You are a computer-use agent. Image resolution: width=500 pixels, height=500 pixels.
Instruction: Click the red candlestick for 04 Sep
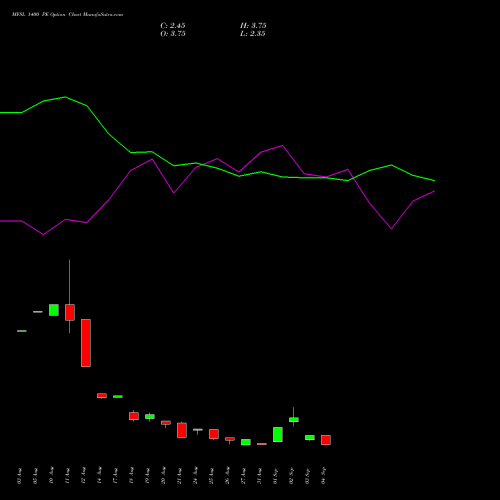click(326, 440)
